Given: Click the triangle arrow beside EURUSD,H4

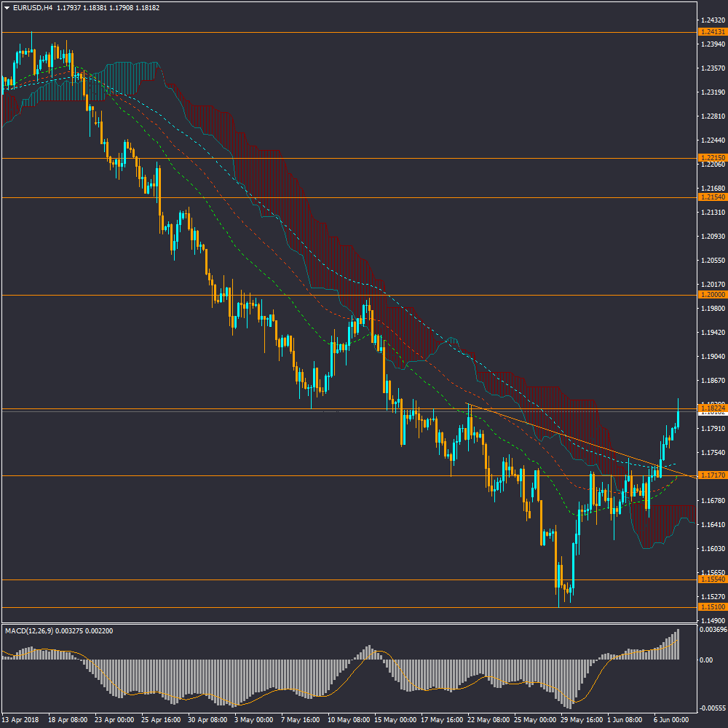Looking at the screenshot, I should pos(7,8).
